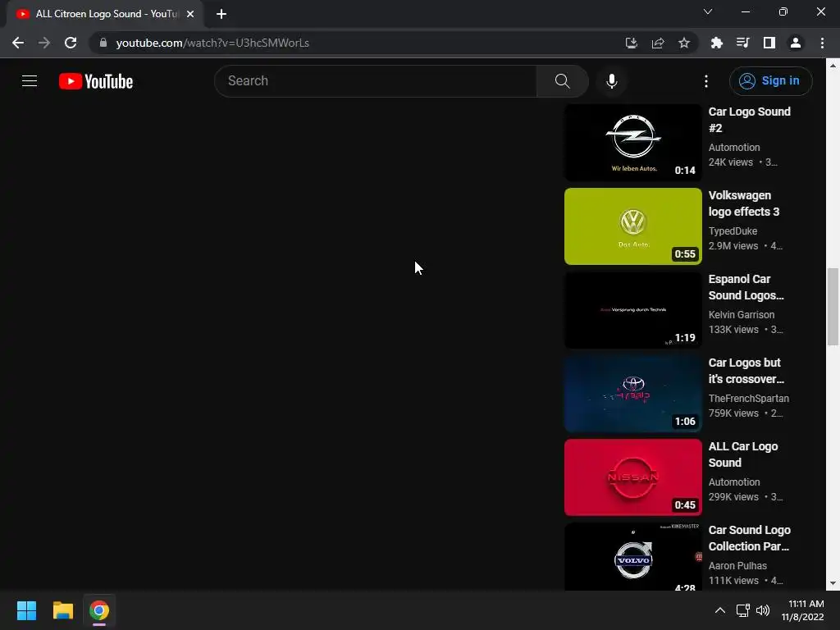Reload the page
The height and width of the screenshot is (630, 840).
pos(71,43)
